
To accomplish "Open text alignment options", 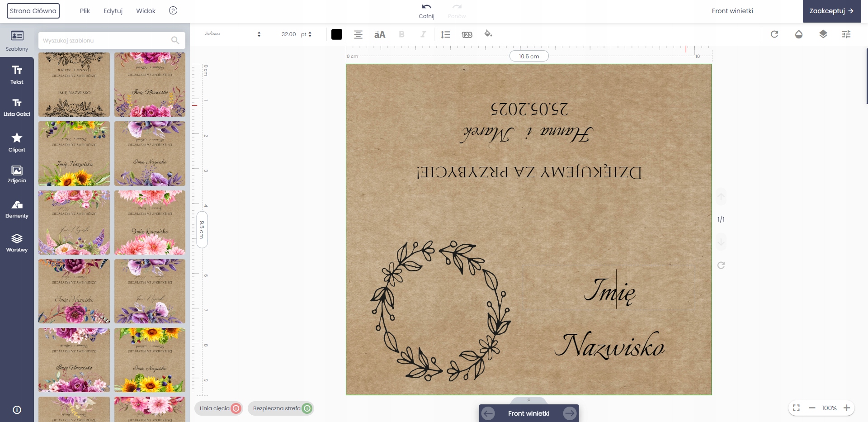I will 358,34.
